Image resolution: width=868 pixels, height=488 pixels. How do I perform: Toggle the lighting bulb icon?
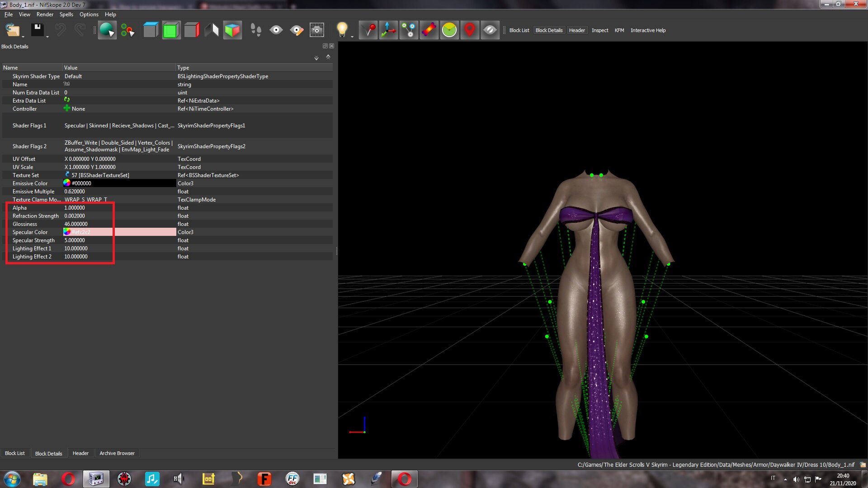click(x=342, y=30)
